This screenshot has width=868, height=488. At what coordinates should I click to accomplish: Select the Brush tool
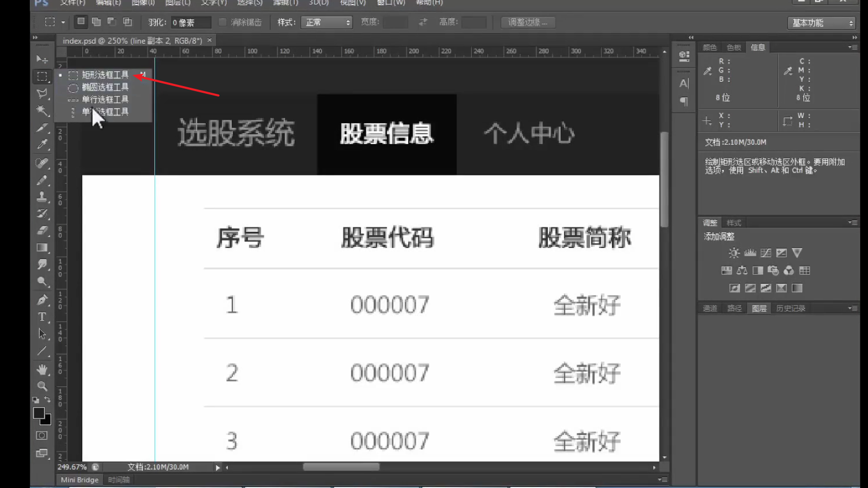[42, 180]
